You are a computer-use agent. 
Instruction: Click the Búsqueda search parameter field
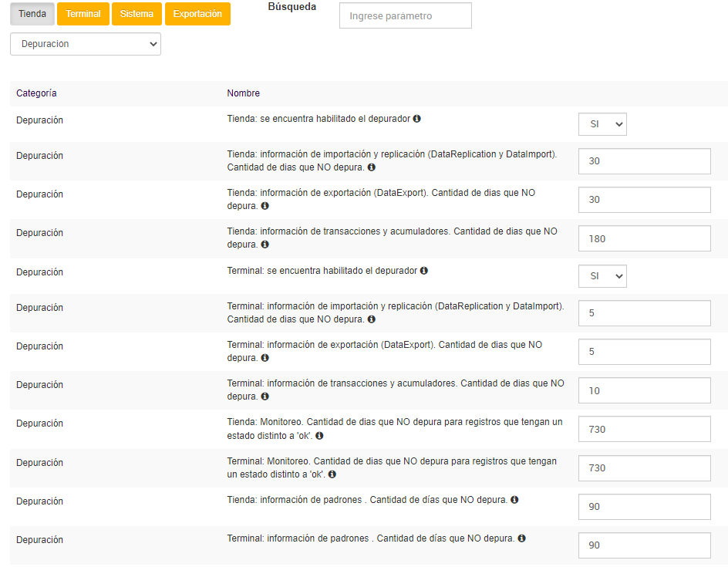point(405,15)
